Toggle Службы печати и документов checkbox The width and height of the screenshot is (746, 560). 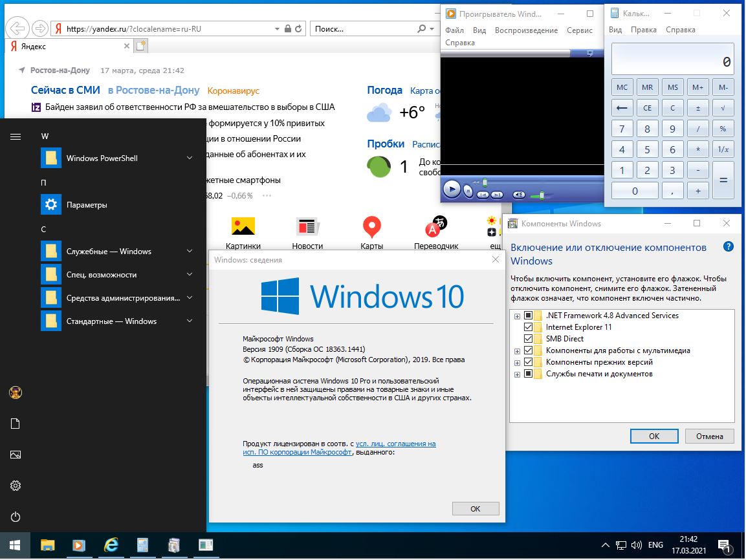528,374
